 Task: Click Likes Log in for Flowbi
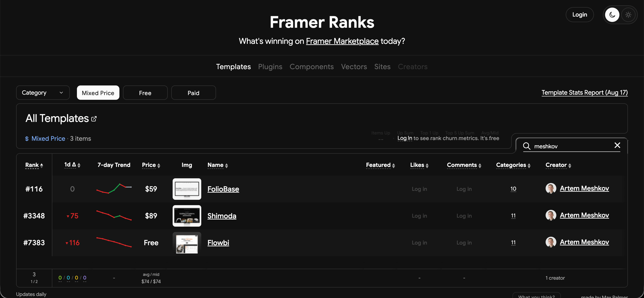[419, 243]
